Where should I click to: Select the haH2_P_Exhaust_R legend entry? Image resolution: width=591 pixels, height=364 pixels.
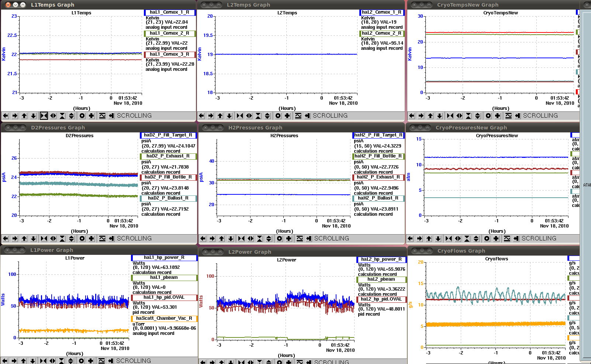379,177
